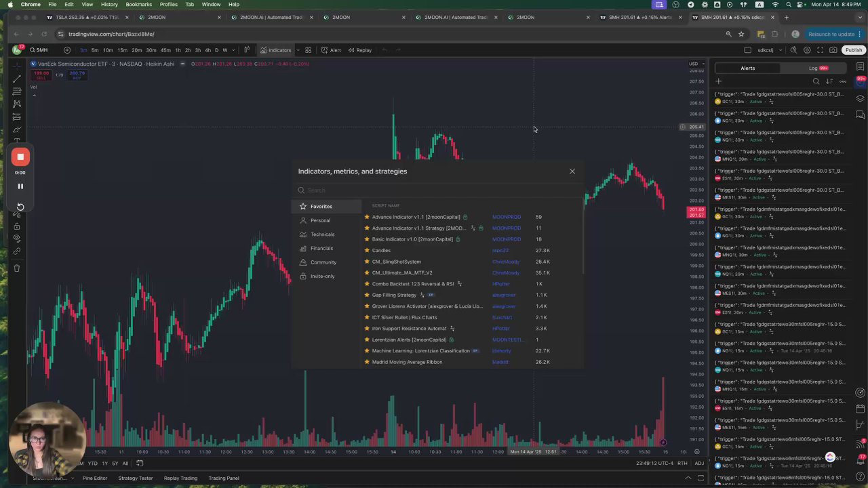The image size is (868, 488).
Task: Take a chart snapshot with the camera icon
Action: point(833,50)
